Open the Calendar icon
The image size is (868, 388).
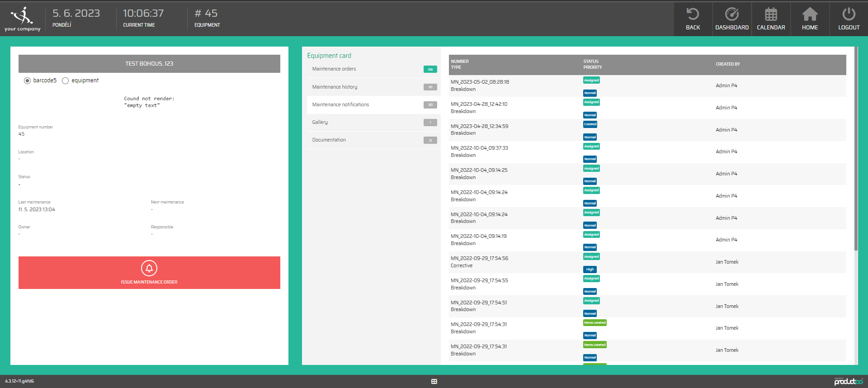771,14
